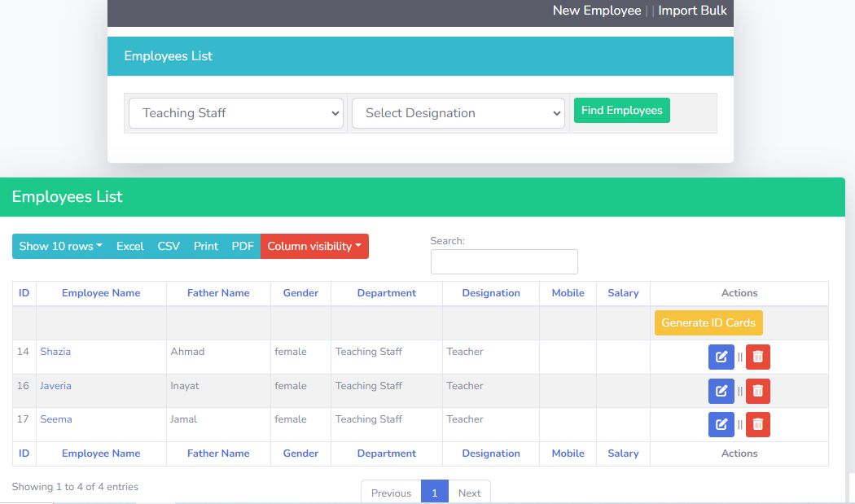
Task: Click the Generate ID Cards button
Action: (708, 322)
